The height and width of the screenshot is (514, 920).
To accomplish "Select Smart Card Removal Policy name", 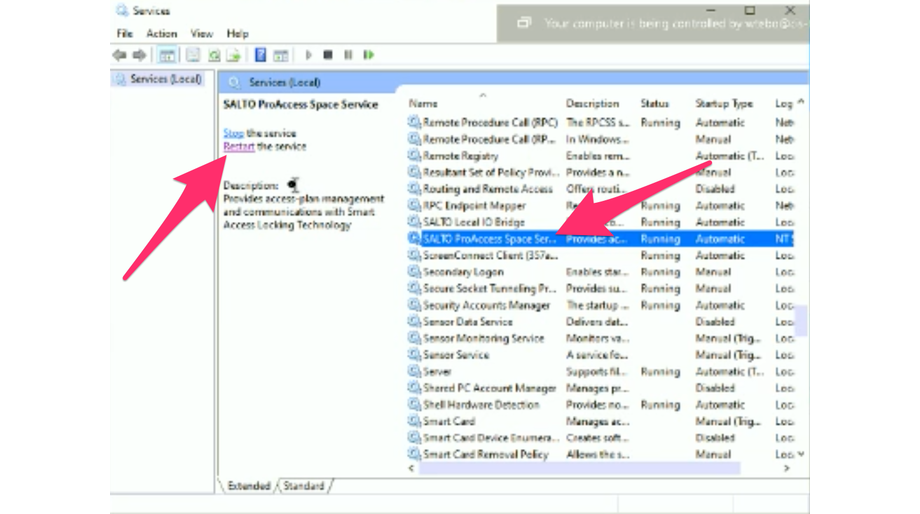I will [485, 454].
